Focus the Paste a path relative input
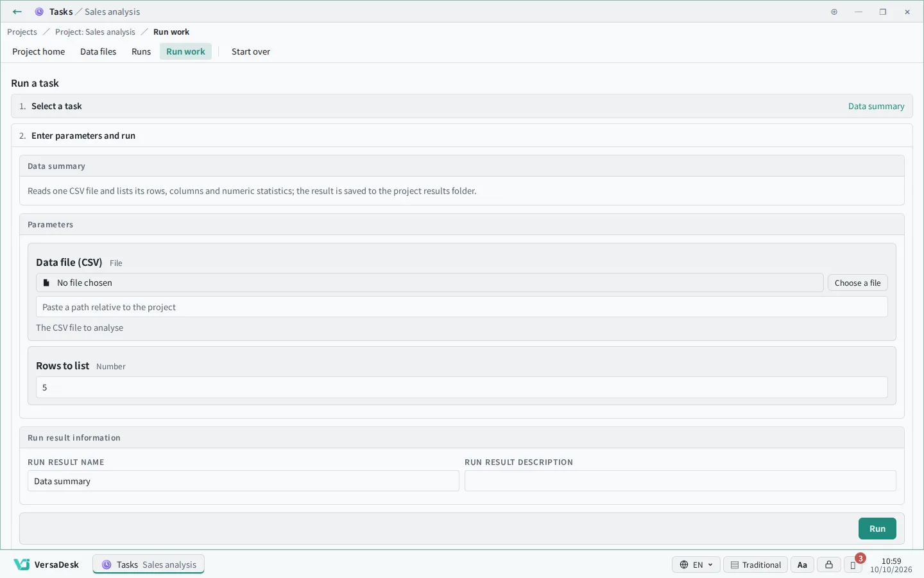This screenshot has height=578, width=924. 462,307
